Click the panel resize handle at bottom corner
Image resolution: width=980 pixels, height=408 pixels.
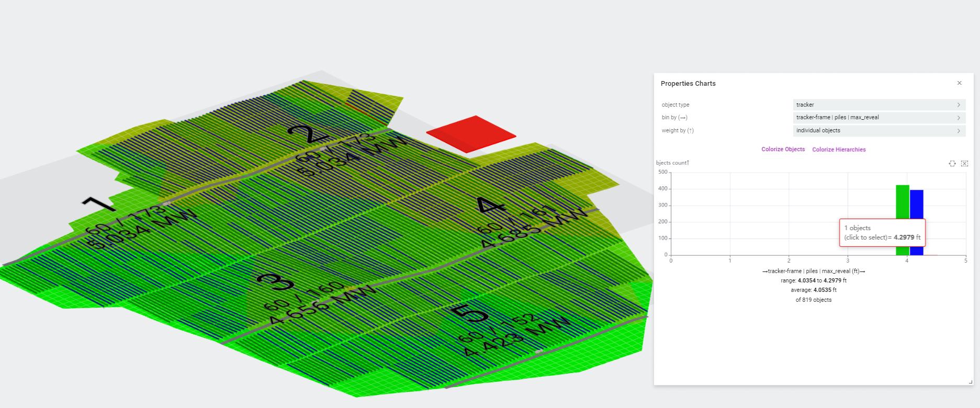click(971, 382)
